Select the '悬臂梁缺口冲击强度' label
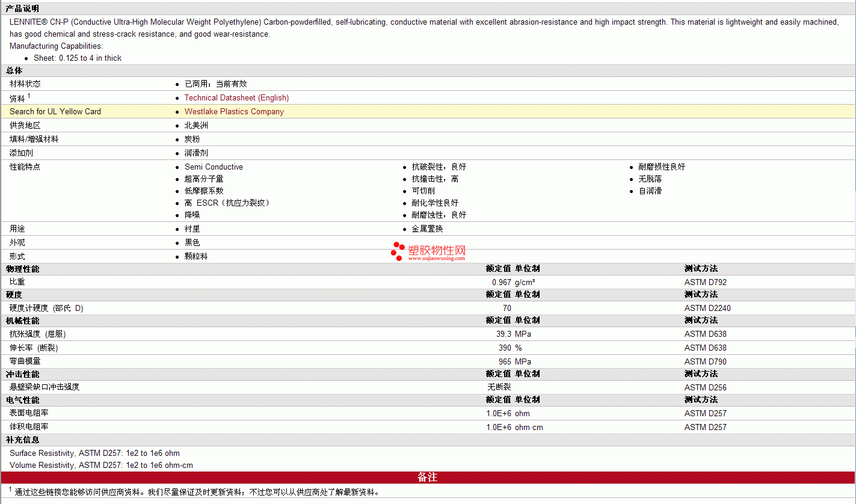 pyautogui.click(x=45, y=387)
